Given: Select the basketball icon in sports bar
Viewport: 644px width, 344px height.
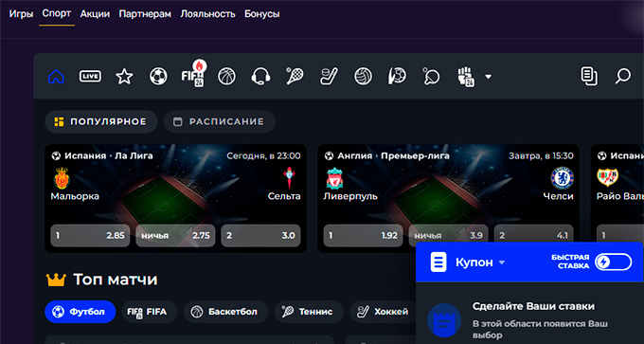Looking at the screenshot, I should click(226, 77).
